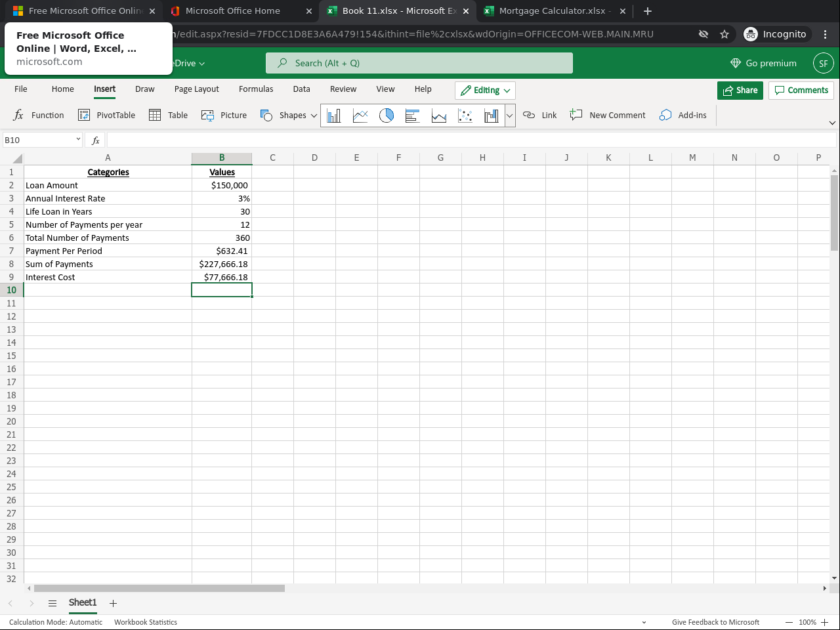This screenshot has height=630, width=840.
Task: Insert a combo chart from the chart gallery
Action: (x=491, y=115)
